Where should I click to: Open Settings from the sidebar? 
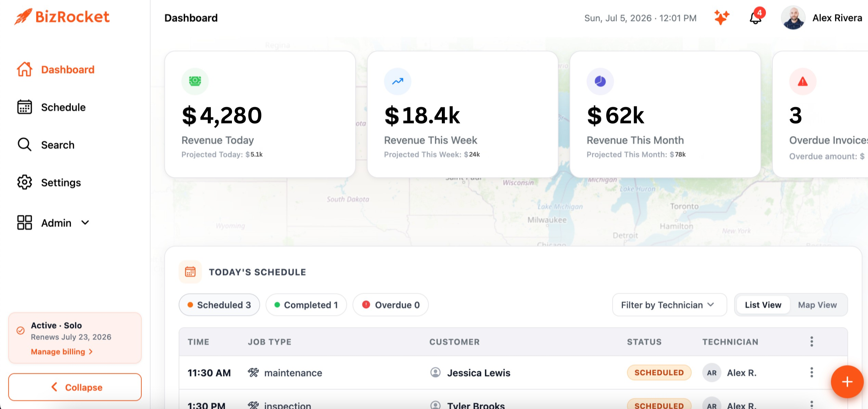pos(61,183)
